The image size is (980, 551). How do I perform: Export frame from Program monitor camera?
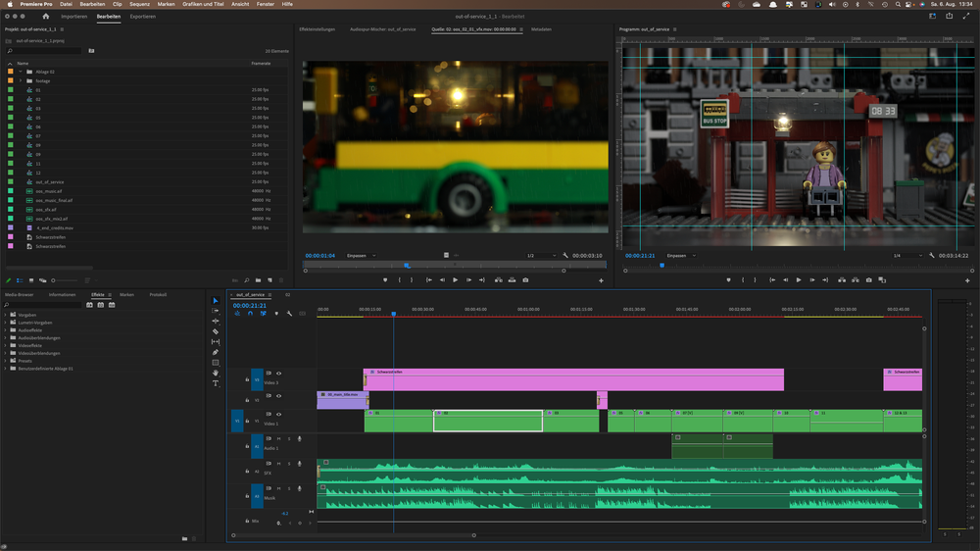(x=868, y=280)
